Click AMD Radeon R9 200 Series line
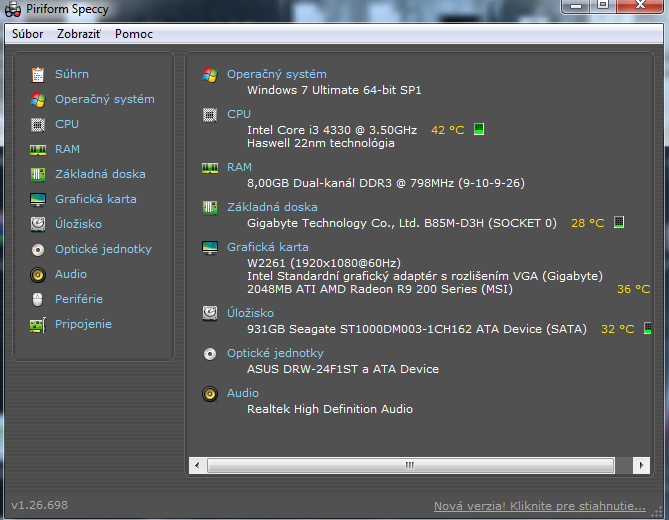 (380, 289)
